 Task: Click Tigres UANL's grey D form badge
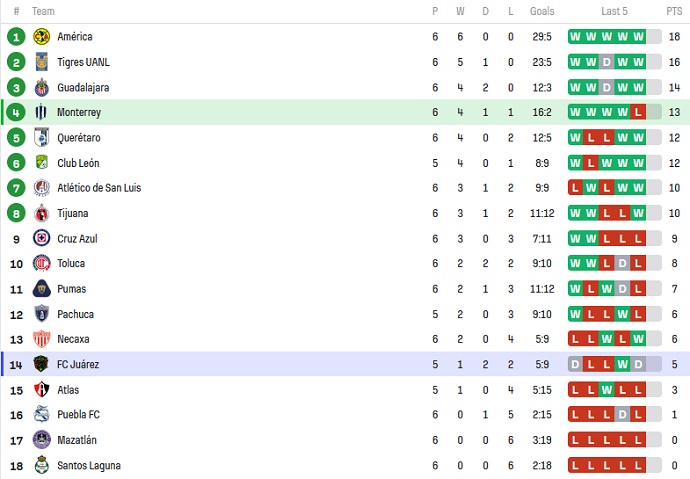[x=607, y=62]
